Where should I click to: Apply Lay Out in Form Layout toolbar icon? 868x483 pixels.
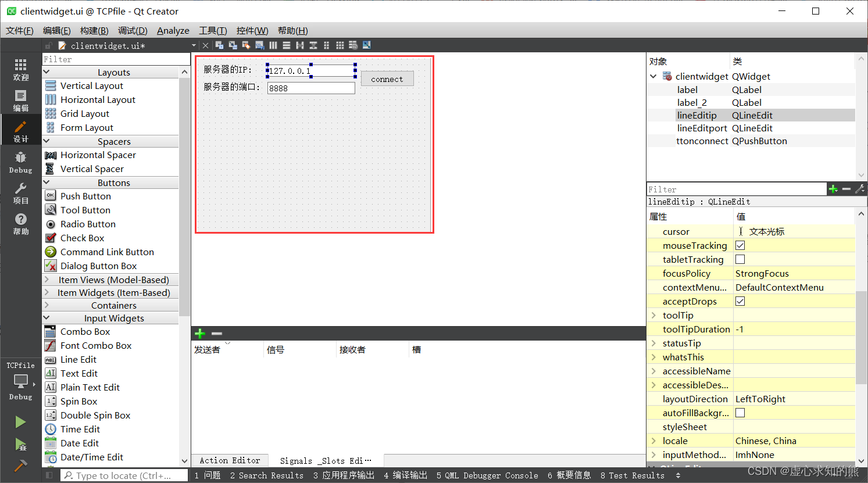click(326, 45)
